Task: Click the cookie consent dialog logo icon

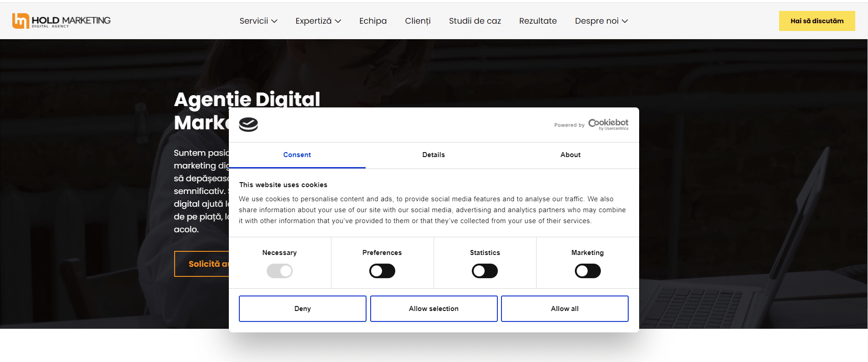Action: [x=248, y=124]
